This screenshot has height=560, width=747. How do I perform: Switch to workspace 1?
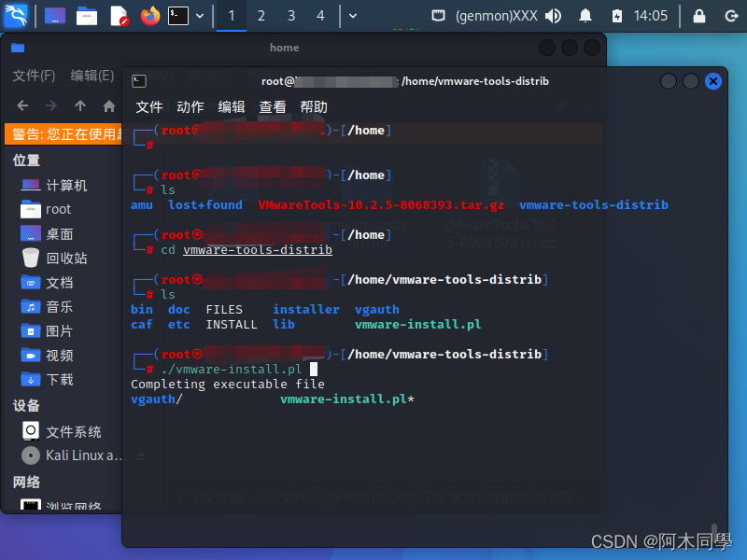point(232,16)
